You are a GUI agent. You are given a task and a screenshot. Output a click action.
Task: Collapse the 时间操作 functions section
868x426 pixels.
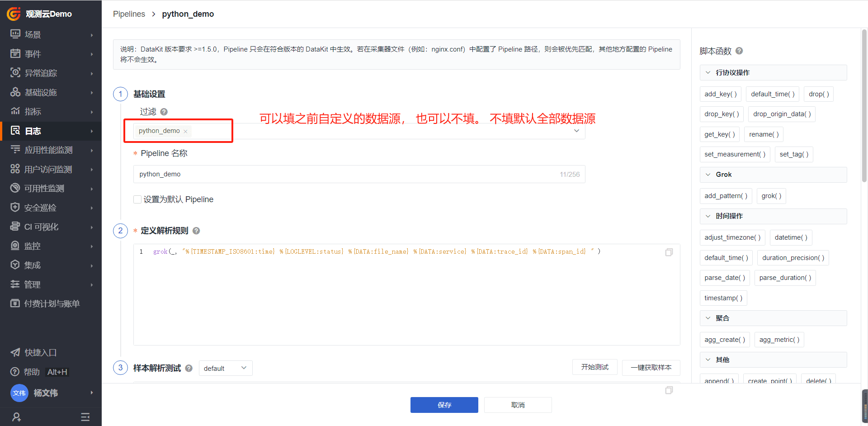[708, 216]
